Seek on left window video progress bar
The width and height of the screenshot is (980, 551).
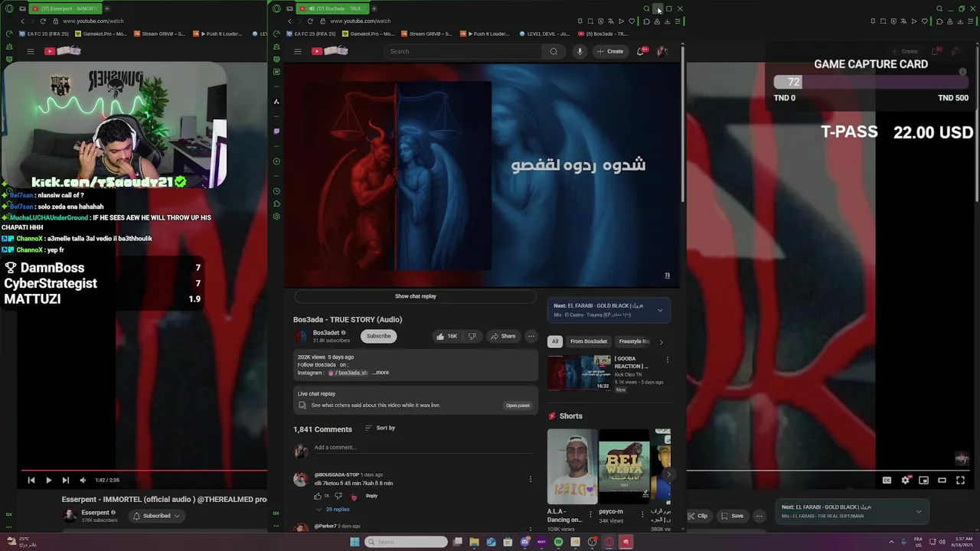(x=144, y=471)
